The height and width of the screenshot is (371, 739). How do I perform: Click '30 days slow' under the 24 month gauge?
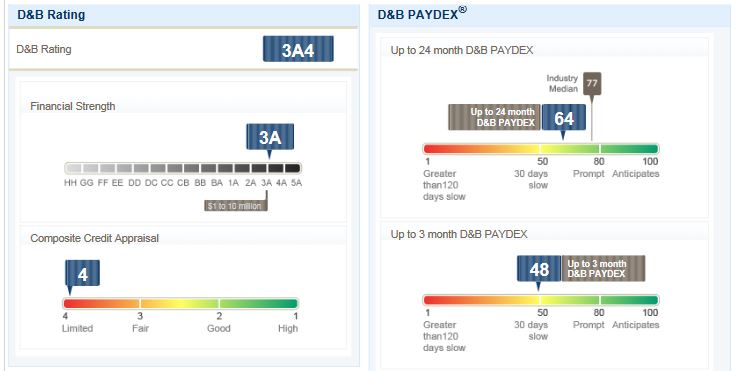pos(531,180)
